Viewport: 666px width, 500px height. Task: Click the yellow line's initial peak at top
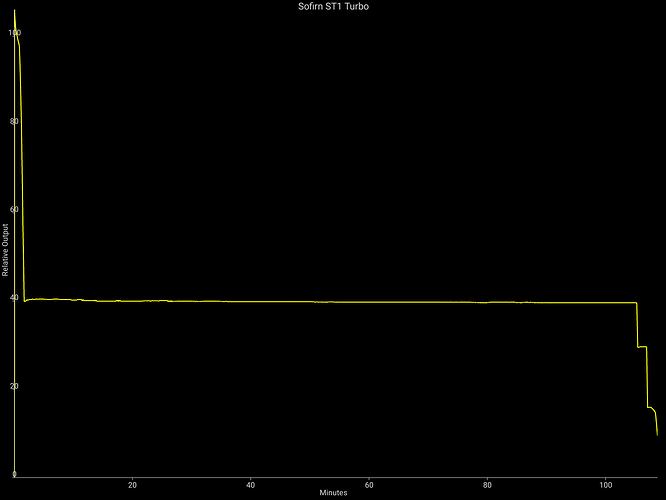(x=14, y=12)
